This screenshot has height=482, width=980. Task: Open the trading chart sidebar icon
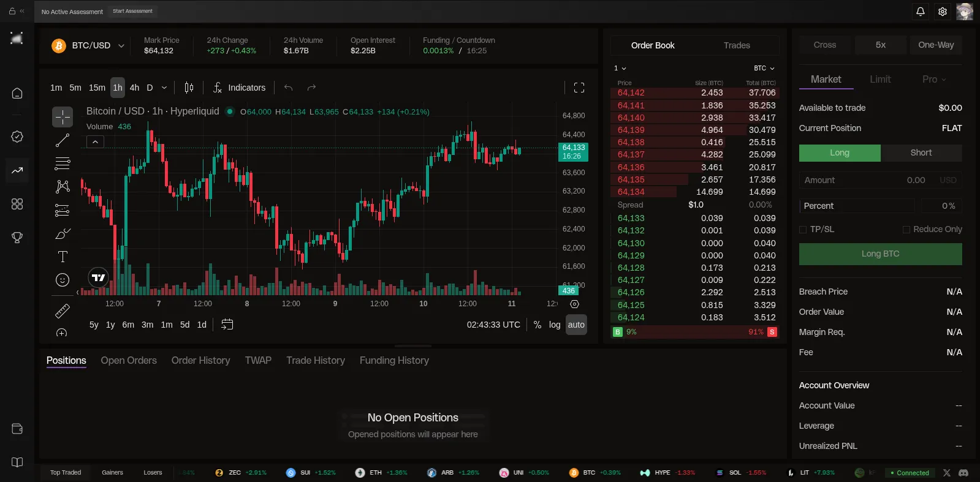[x=17, y=170]
